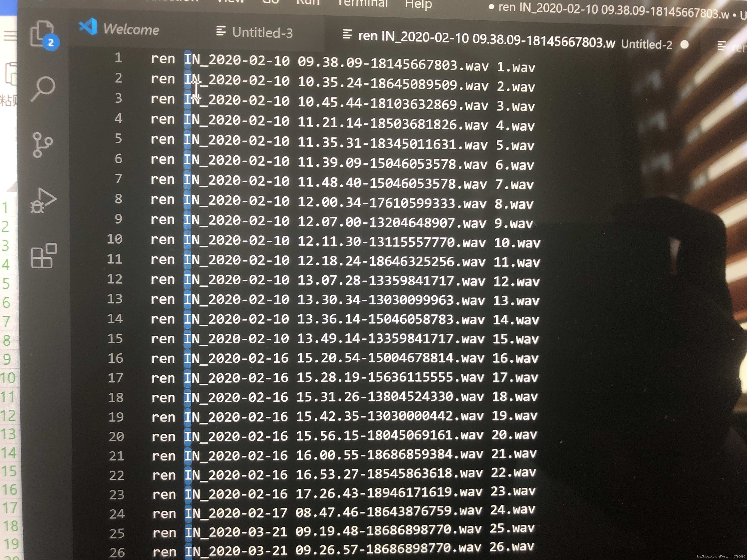Click the unsaved dot on the active tab
747x560 pixels.
point(685,45)
